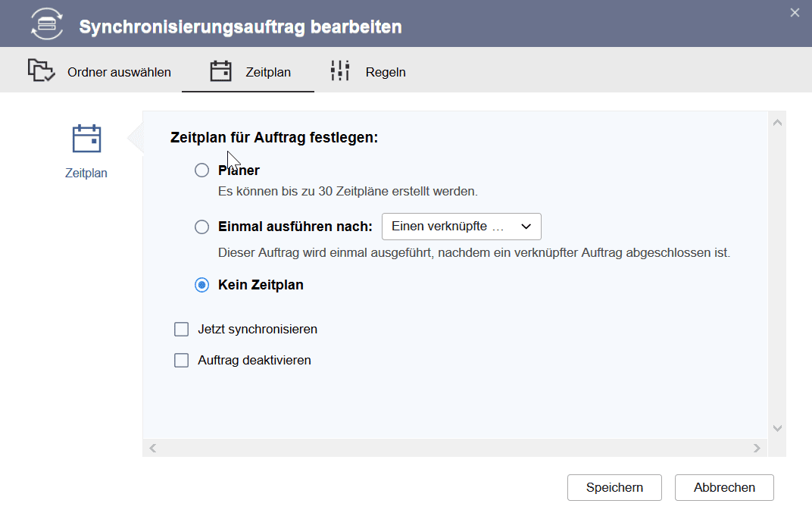
Task: Open the Einen verknüpfte dropdown list
Action: (x=461, y=227)
